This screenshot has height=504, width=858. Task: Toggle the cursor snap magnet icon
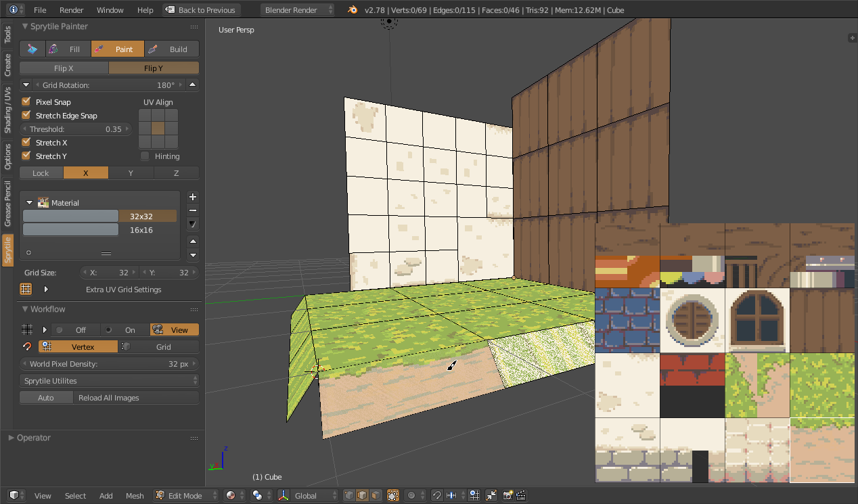(27, 346)
